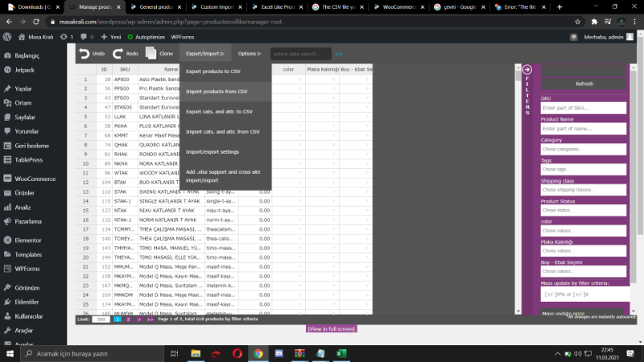Screen dimensions: 644x362
Task: Click the WordPress logo in admin bar
Action: coord(7,37)
